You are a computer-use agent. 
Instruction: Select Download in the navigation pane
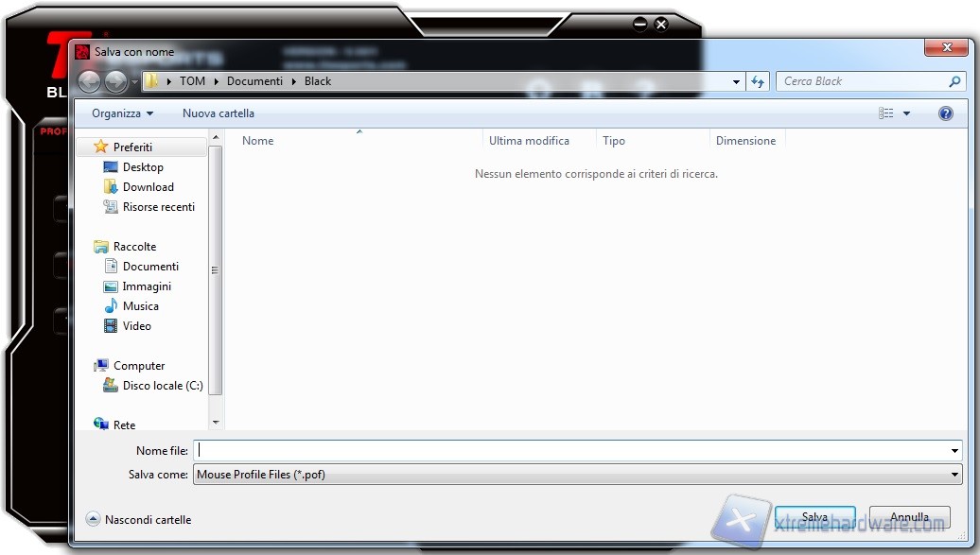[148, 187]
